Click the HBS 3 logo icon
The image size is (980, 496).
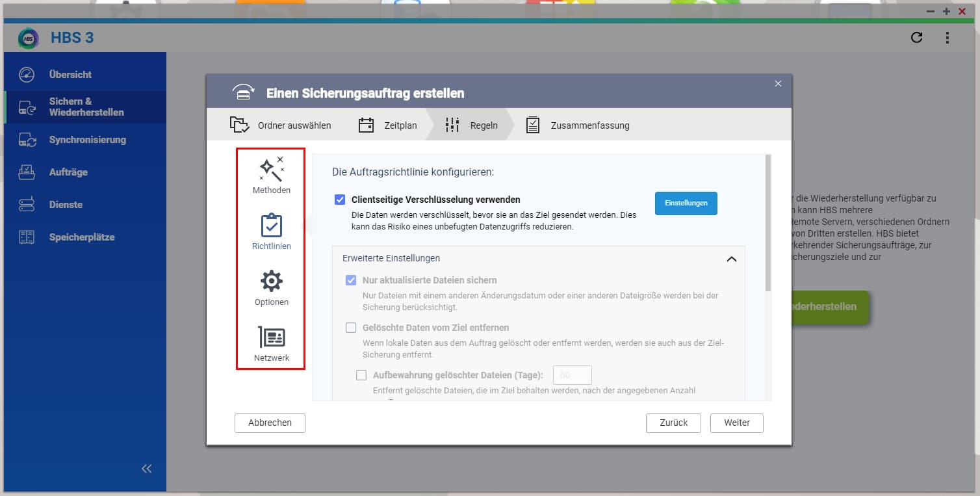click(29, 38)
